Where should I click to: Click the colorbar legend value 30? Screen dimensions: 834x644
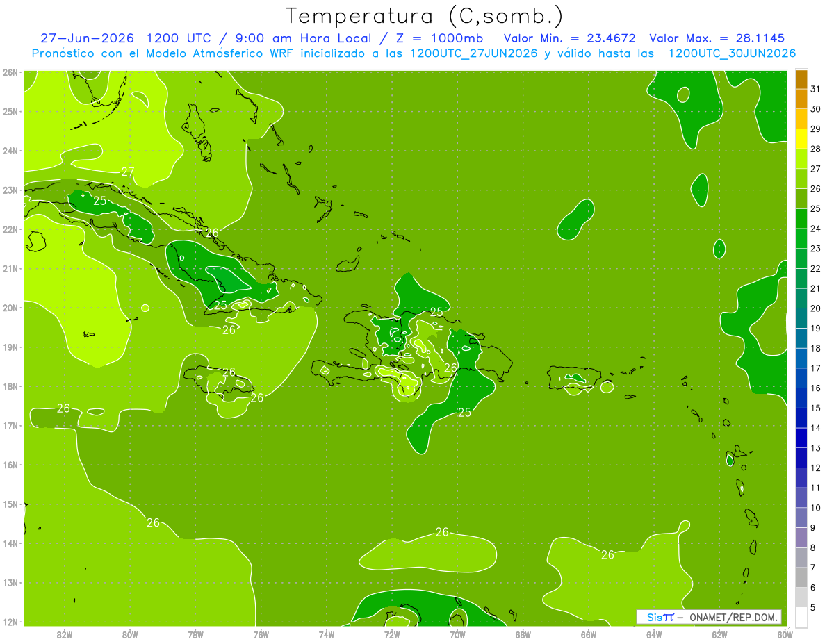coord(815,109)
